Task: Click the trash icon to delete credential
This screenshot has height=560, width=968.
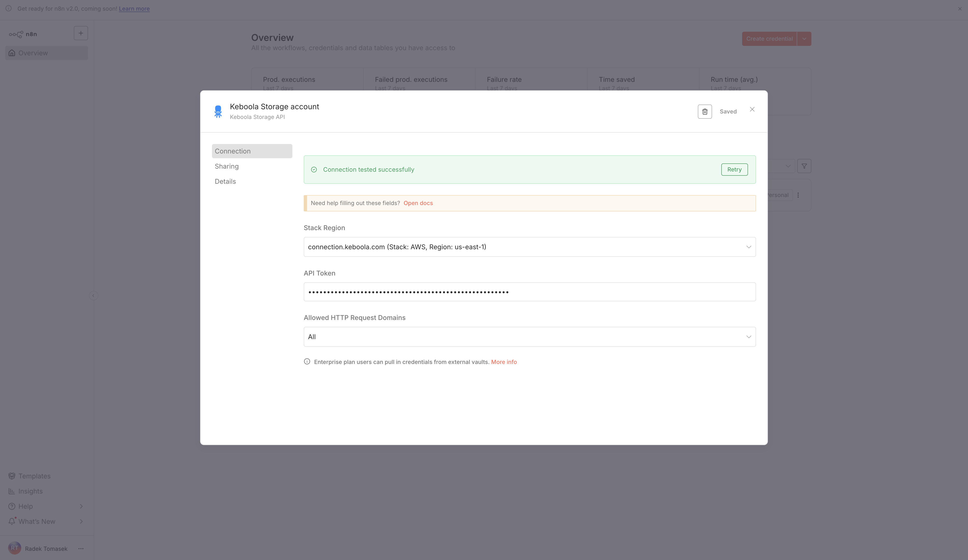Action: click(704, 111)
